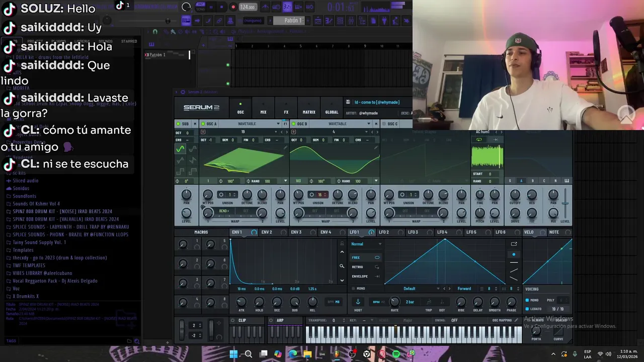Click the BPM rate mode button
The image size is (644, 362).
point(376,302)
